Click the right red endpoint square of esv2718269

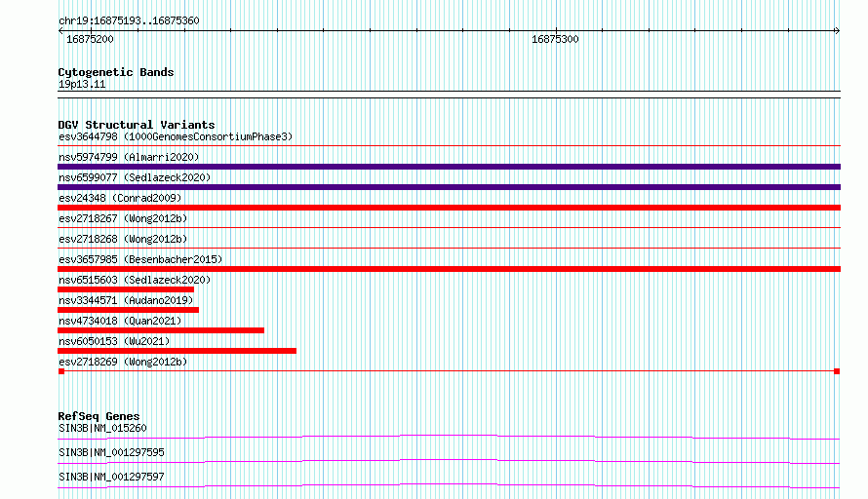point(837,371)
